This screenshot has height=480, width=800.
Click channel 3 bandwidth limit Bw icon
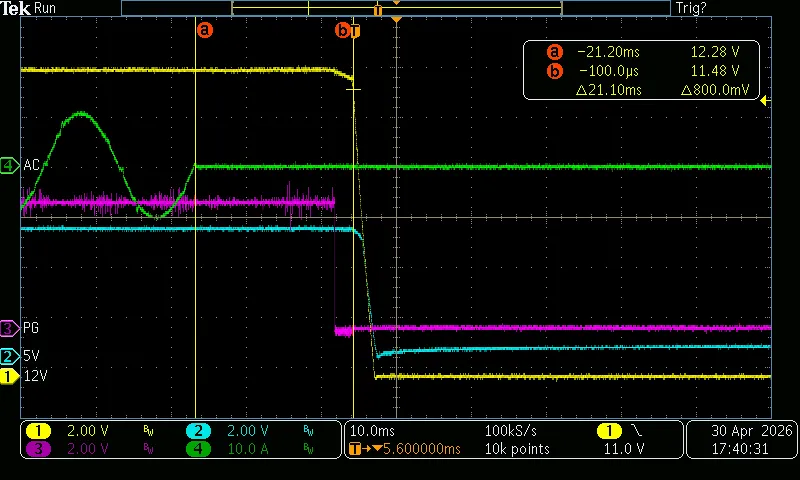pos(148,449)
